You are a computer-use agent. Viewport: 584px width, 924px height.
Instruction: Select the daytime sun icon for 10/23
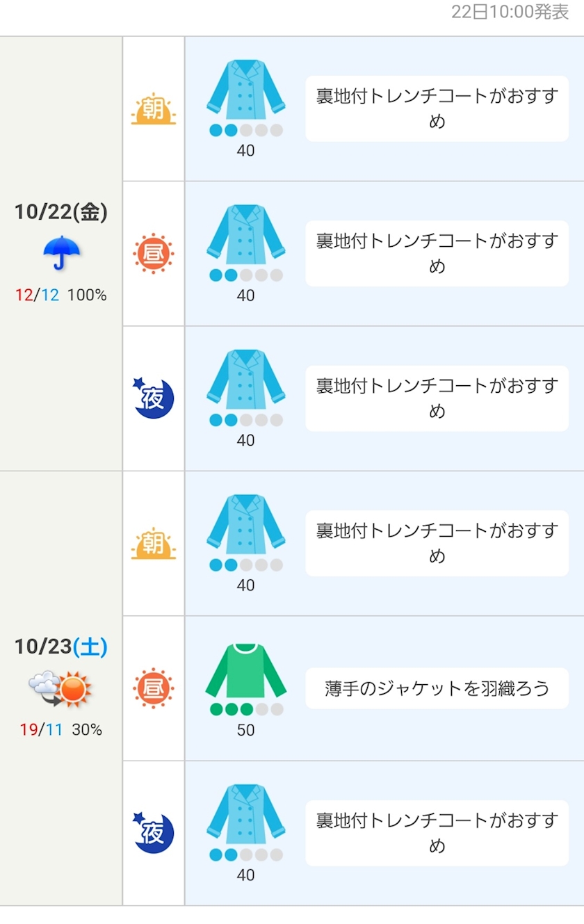point(154,688)
